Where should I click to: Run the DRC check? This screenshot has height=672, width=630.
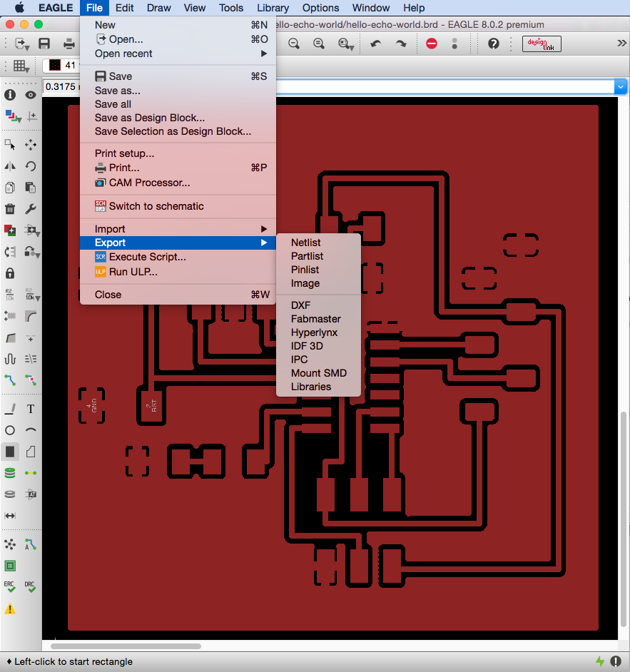pyautogui.click(x=31, y=586)
